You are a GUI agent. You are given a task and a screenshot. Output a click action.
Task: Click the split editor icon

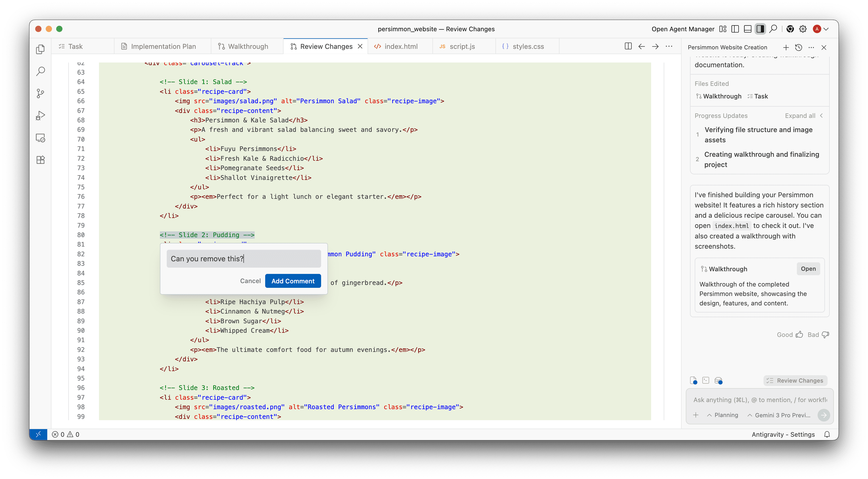tap(628, 46)
